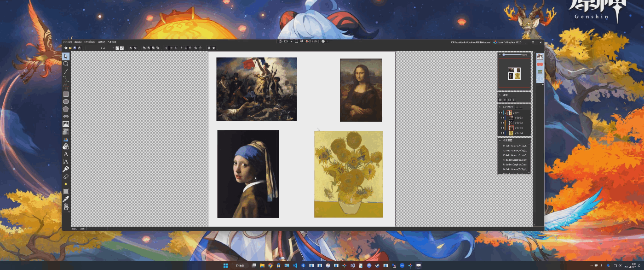Adjust the zoom slider at 100%
This screenshot has width=644, height=270.
504,54
